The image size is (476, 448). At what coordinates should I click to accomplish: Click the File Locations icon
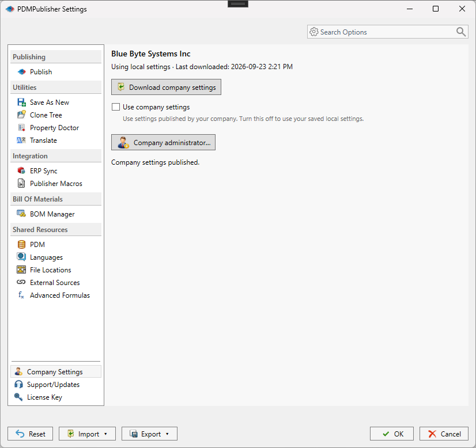21,269
